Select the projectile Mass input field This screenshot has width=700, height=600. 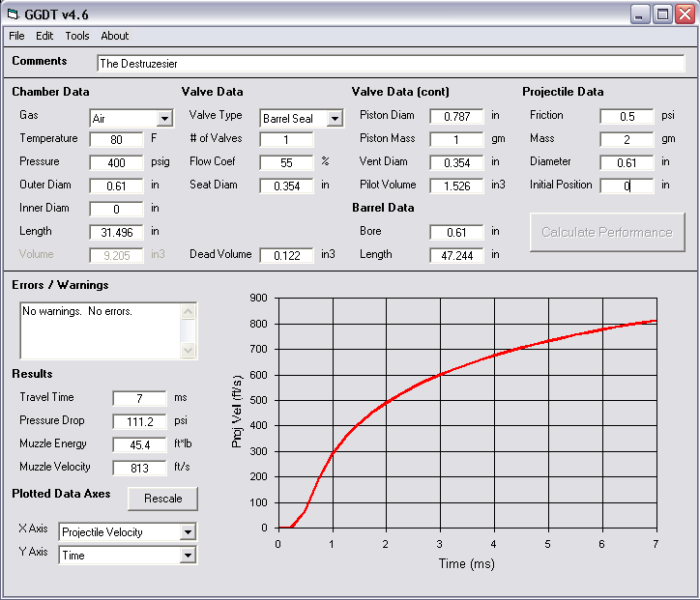[627, 139]
